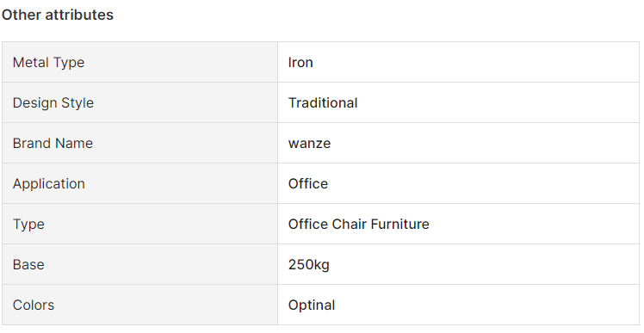Viewport: 644px width, 333px height.
Task: Click the 250kg value text
Action: coord(309,265)
